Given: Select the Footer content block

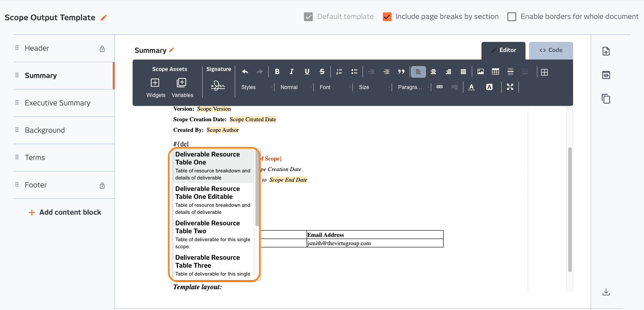Looking at the screenshot, I should click(64, 185).
